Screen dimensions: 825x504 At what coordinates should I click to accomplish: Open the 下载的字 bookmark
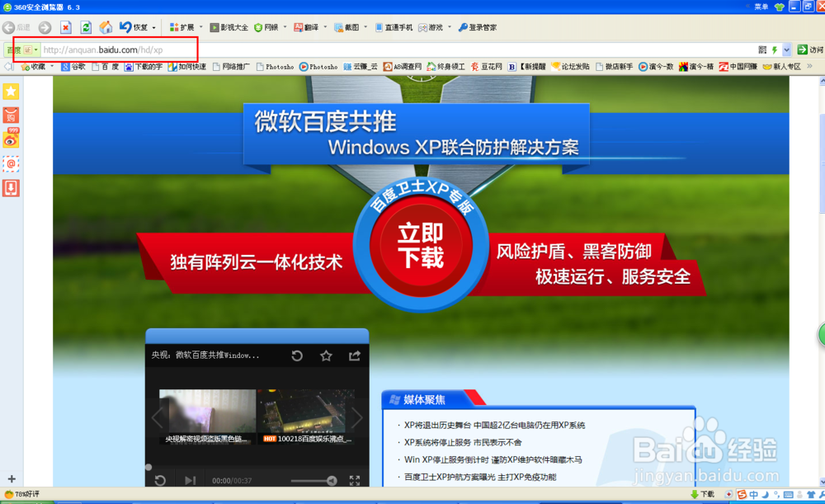click(144, 67)
